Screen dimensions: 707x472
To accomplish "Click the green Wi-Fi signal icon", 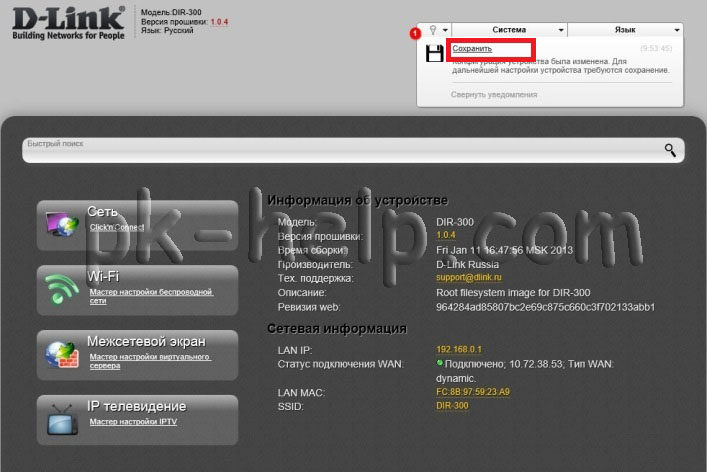I will pos(61,289).
